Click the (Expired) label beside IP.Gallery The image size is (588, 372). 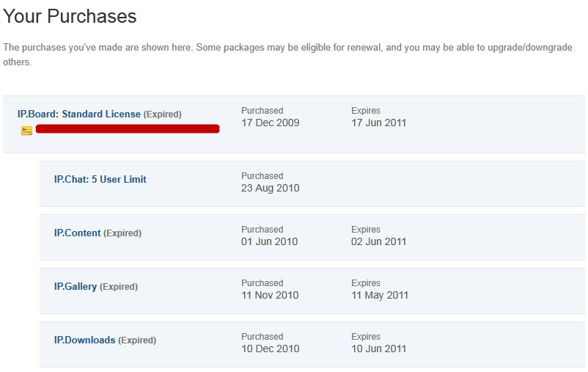(x=119, y=287)
